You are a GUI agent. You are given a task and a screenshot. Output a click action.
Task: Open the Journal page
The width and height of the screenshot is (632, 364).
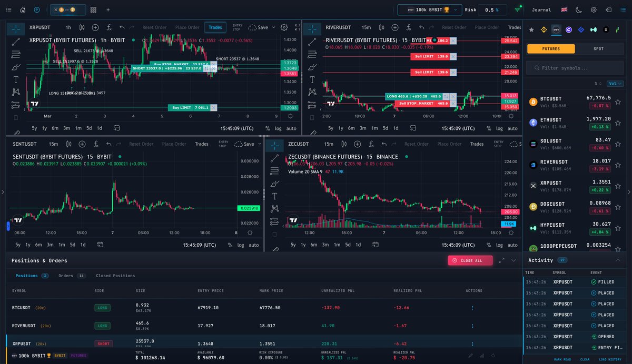[x=541, y=9]
